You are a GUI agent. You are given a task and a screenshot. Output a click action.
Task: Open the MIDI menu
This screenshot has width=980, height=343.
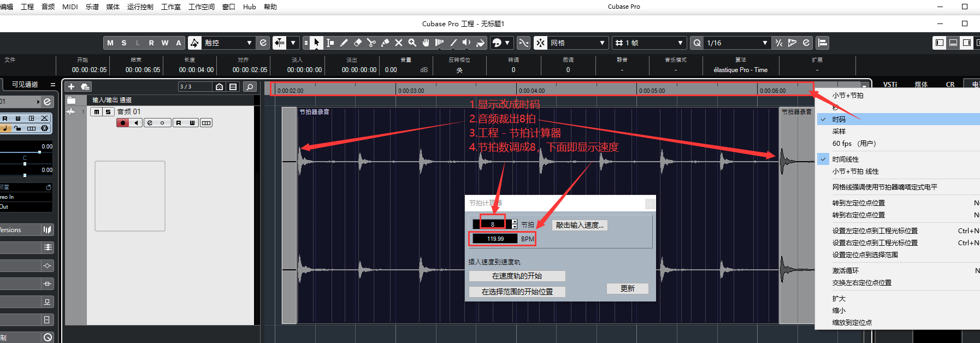(x=70, y=7)
